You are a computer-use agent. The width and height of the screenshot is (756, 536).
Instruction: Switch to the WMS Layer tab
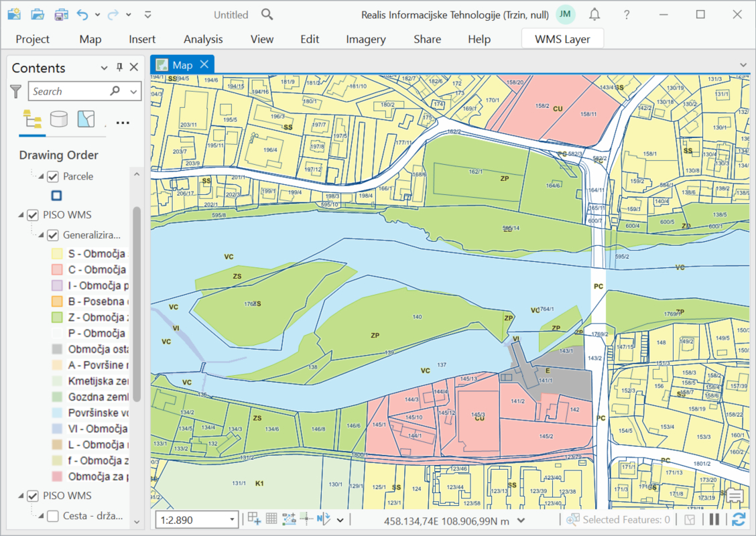coord(562,39)
